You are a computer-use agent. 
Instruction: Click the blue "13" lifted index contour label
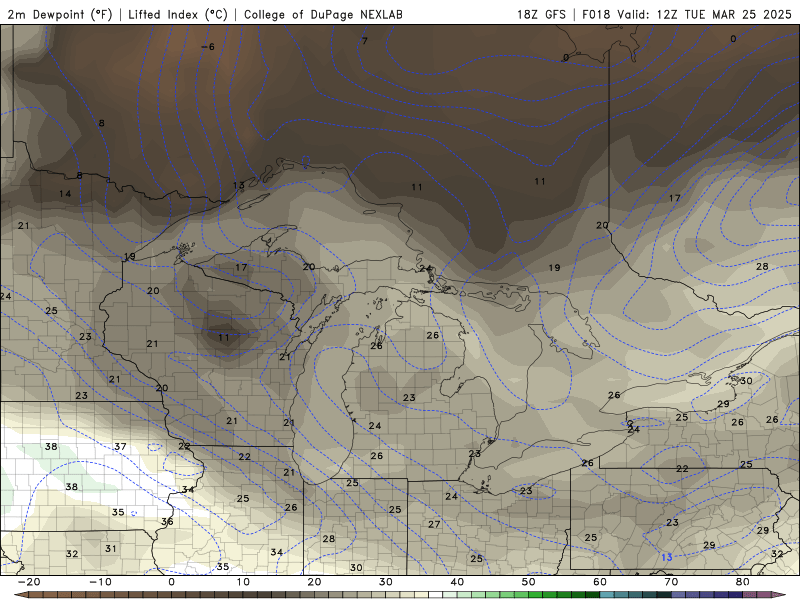click(x=667, y=557)
